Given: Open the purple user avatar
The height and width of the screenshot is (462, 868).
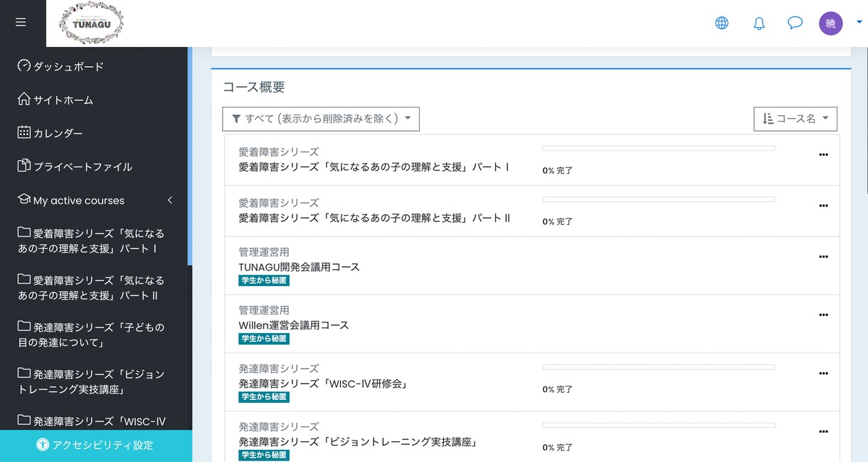Looking at the screenshot, I should (x=831, y=23).
